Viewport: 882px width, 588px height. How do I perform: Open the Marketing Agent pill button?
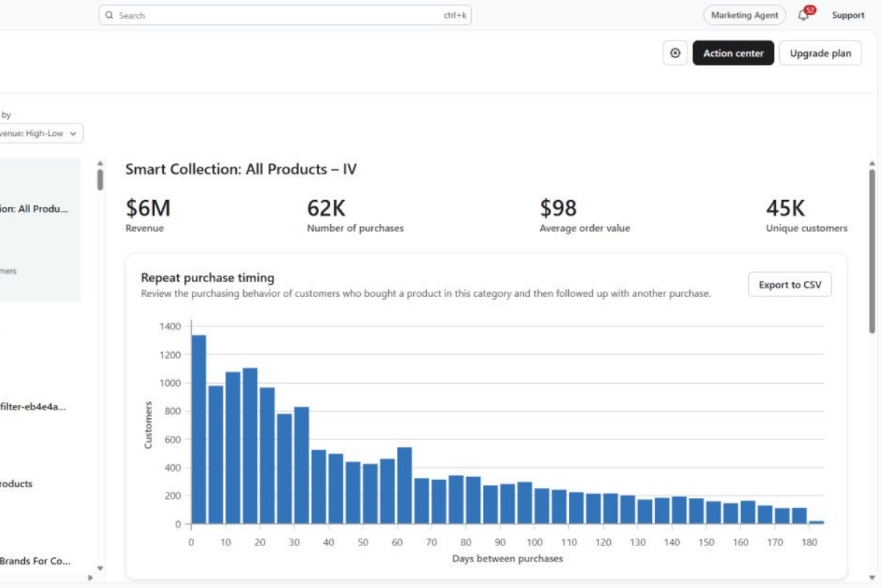(x=745, y=15)
